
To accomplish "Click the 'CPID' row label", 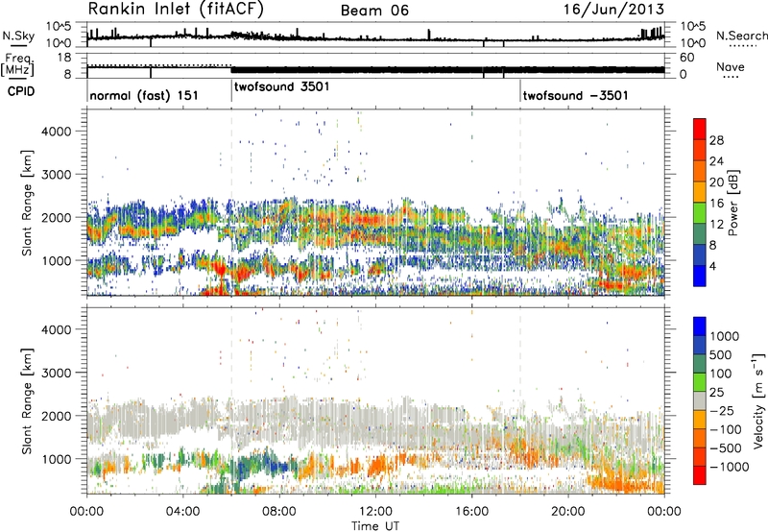I will coord(21,91).
